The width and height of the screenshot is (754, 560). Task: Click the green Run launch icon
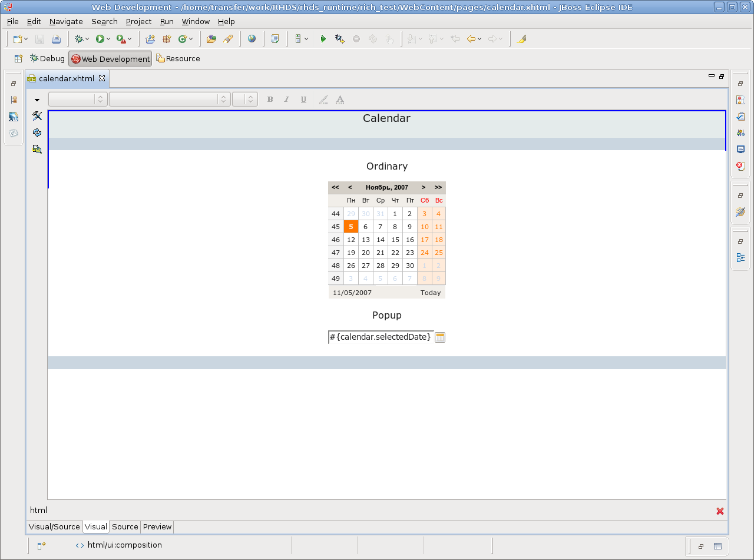click(100, 39)
